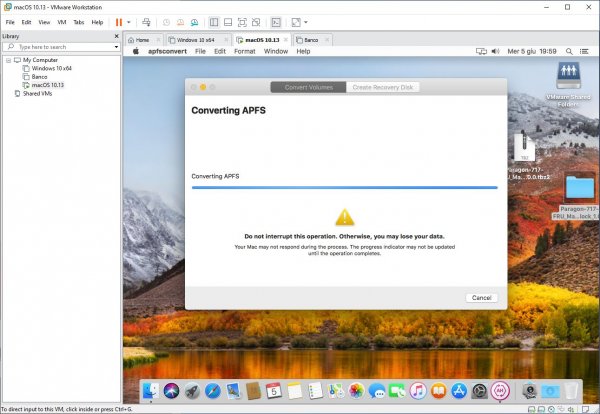The image size is (600, 414).
Task: Select VMware Shared Folders desktop icon
Action: tap(568, 85)
